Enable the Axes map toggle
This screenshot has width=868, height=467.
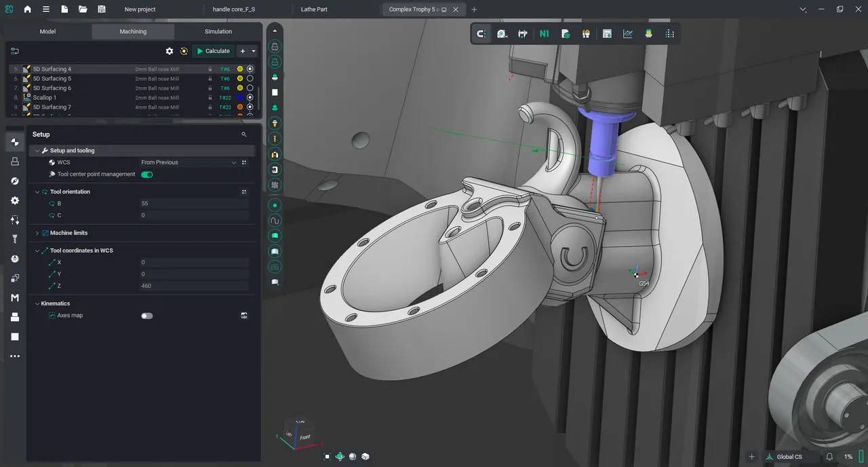tap(146, 316)
